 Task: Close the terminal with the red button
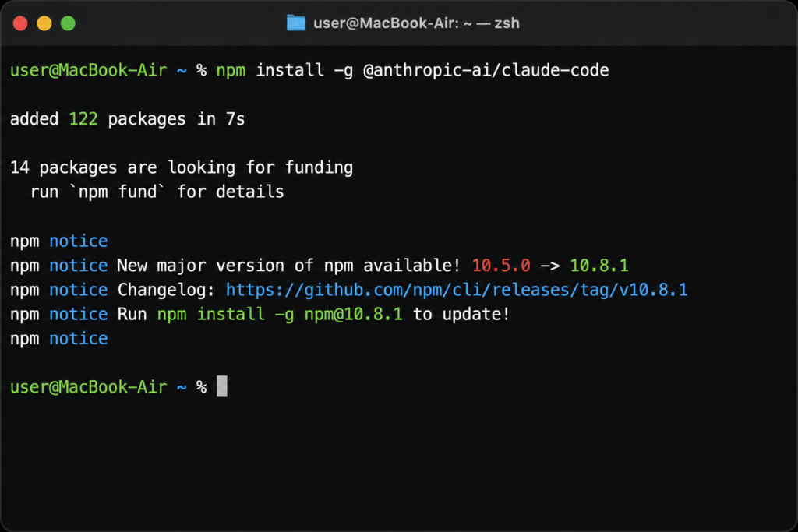pos(20,23)
